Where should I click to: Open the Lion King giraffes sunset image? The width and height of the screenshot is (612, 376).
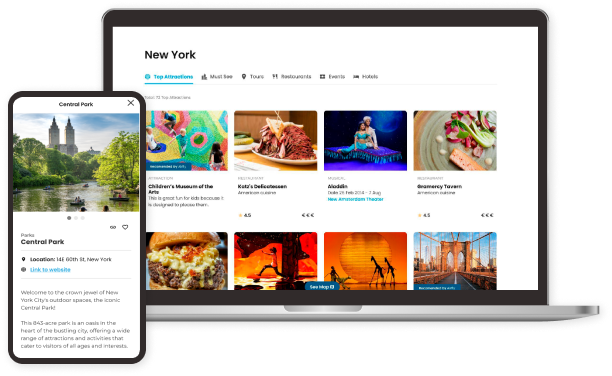pos(365,261)
